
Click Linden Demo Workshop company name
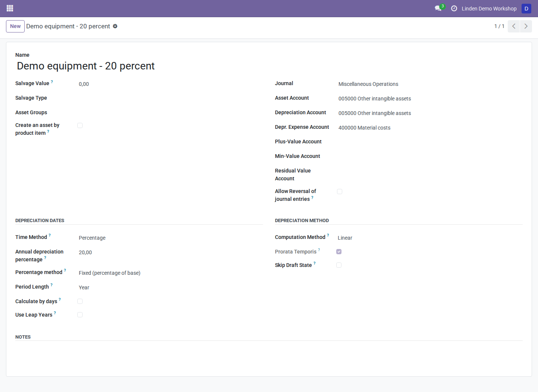(489, 8)
